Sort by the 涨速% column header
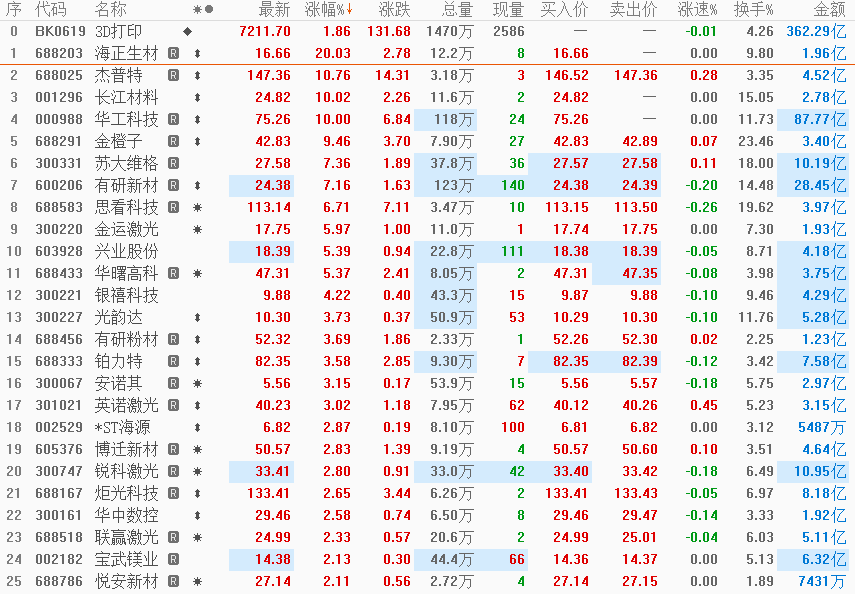Image resolution: width=855 pixels, height=594 pixels. [697, 9]
